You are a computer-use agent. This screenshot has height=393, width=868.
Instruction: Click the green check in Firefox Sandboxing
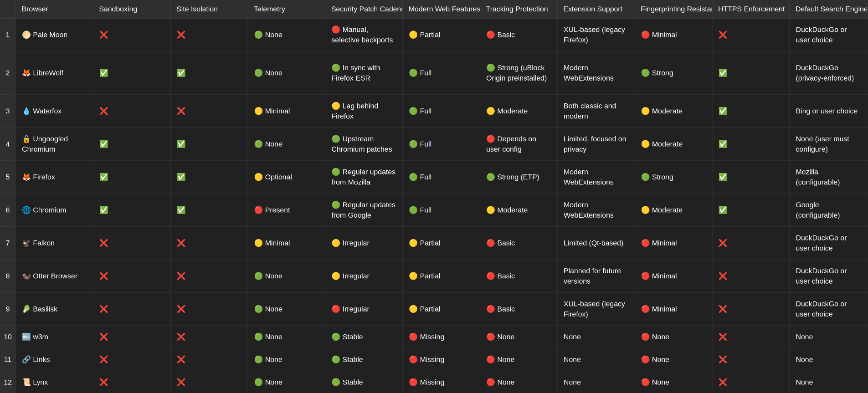pos(104,177)
